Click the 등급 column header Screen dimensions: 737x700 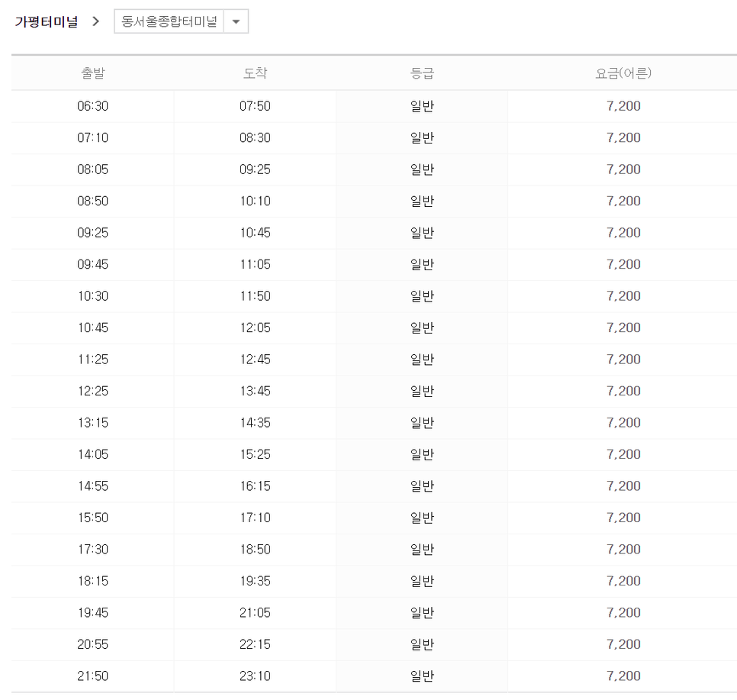coord(422,73)
